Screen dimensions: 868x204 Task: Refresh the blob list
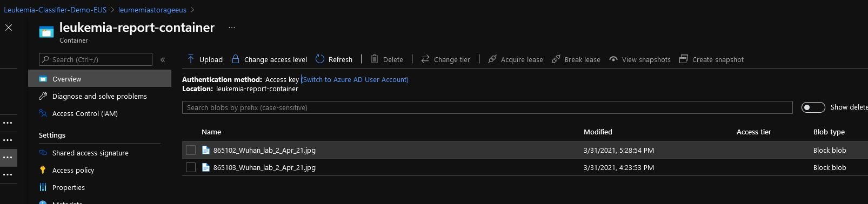pos(333,59)
